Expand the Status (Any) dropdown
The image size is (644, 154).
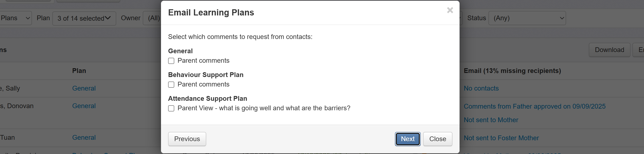click(x=527, y=18)
